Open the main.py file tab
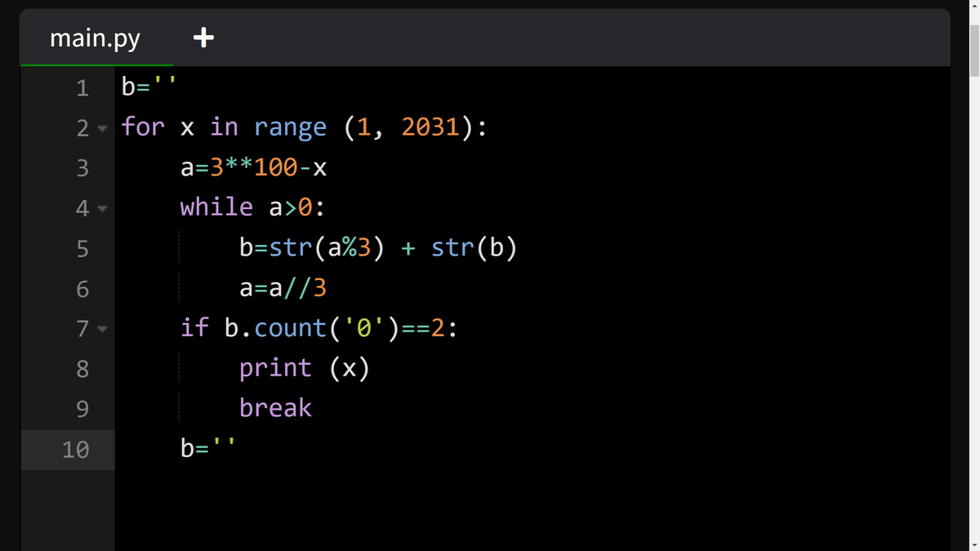Image resolution: width=980 pixels, height=551 pixels. [95, 38]
